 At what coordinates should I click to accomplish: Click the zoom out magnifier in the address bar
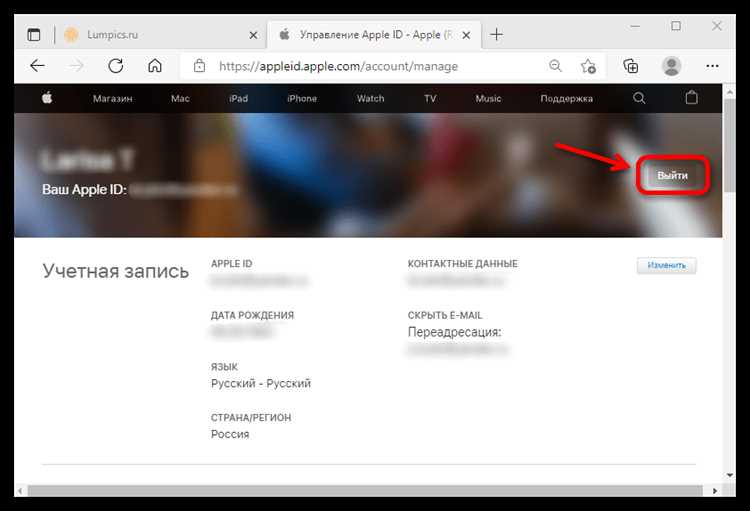[555, 66]
